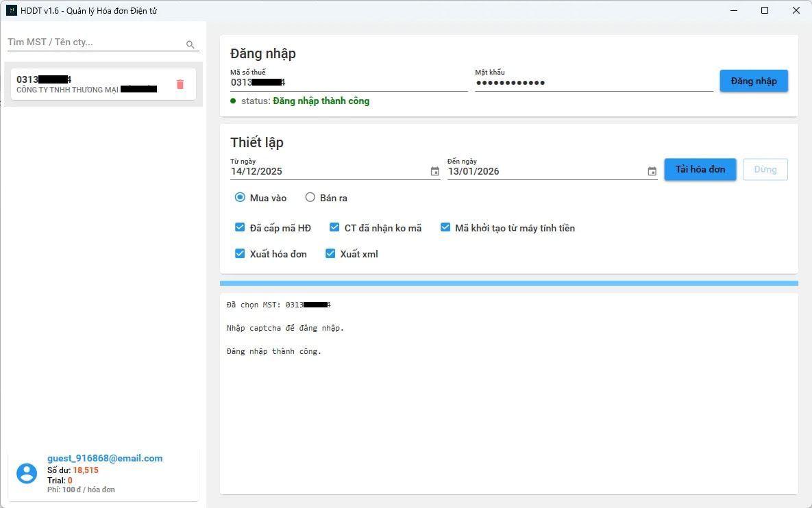Click the user profile avatar icon
Screen dimensions: 812x508
[x=26, y=473]
